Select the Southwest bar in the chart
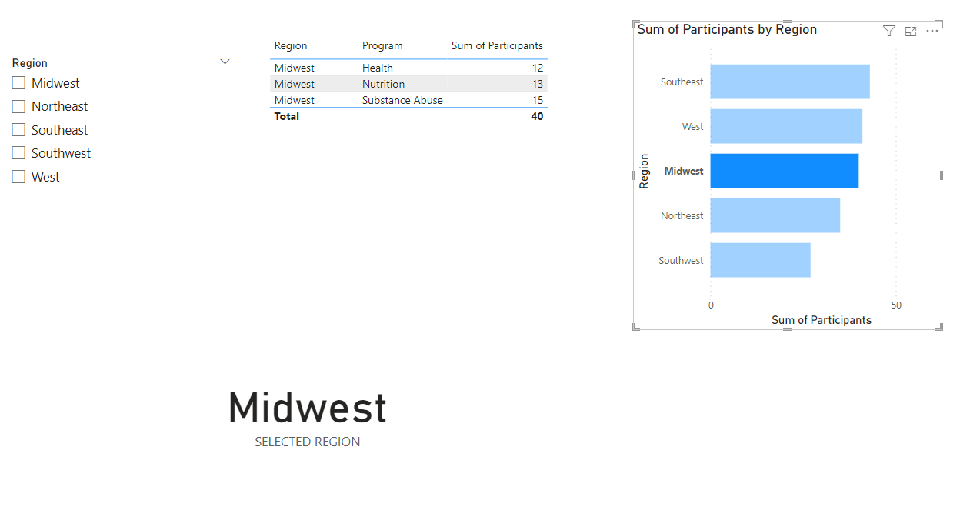 click(760, 260)
